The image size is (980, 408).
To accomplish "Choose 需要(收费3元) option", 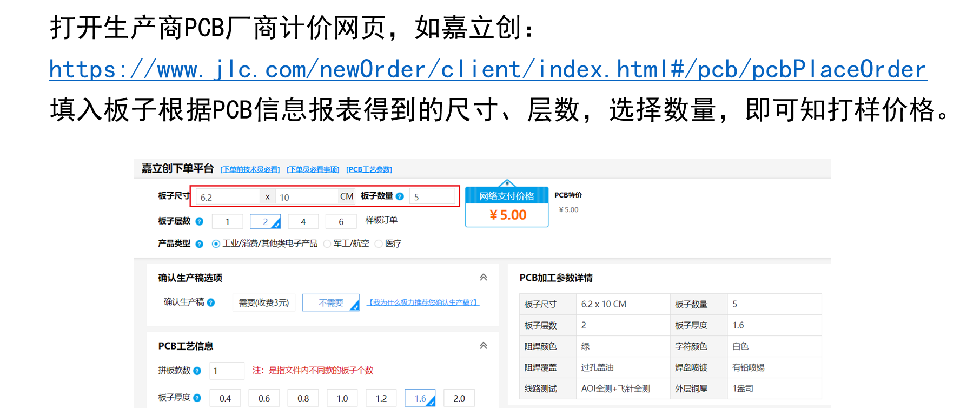I will tap(264, 302).
